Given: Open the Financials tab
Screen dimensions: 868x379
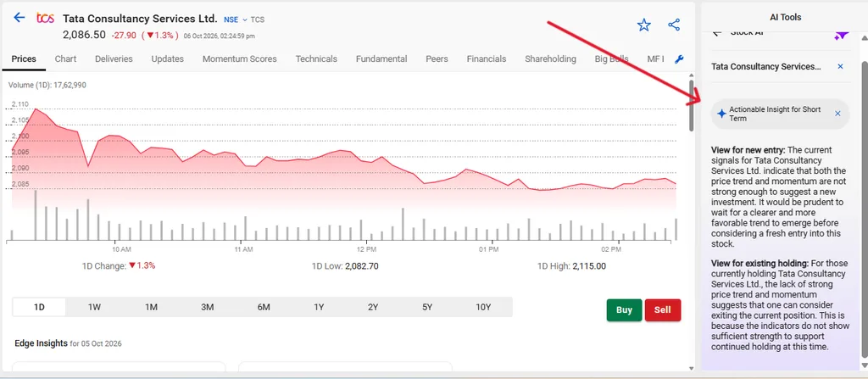Looking at the screenshot, I should pyautogui.click(x=486, y=59).
